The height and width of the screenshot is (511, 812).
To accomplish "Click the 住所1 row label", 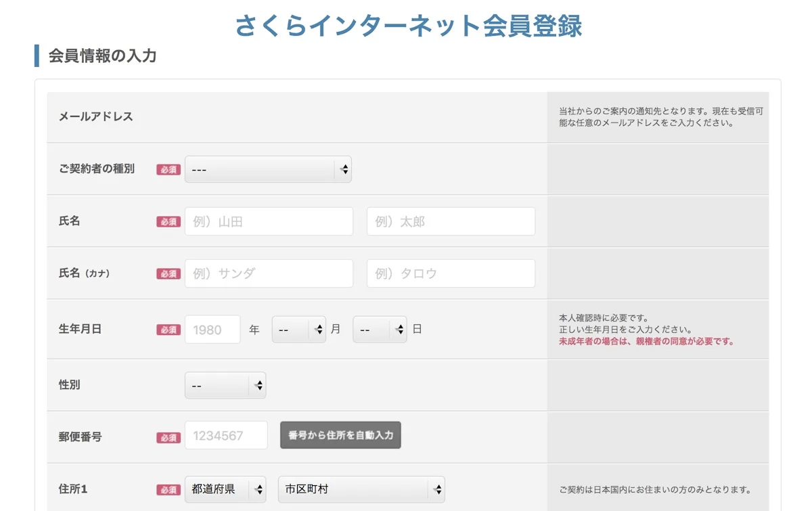I will click(73, 489).
